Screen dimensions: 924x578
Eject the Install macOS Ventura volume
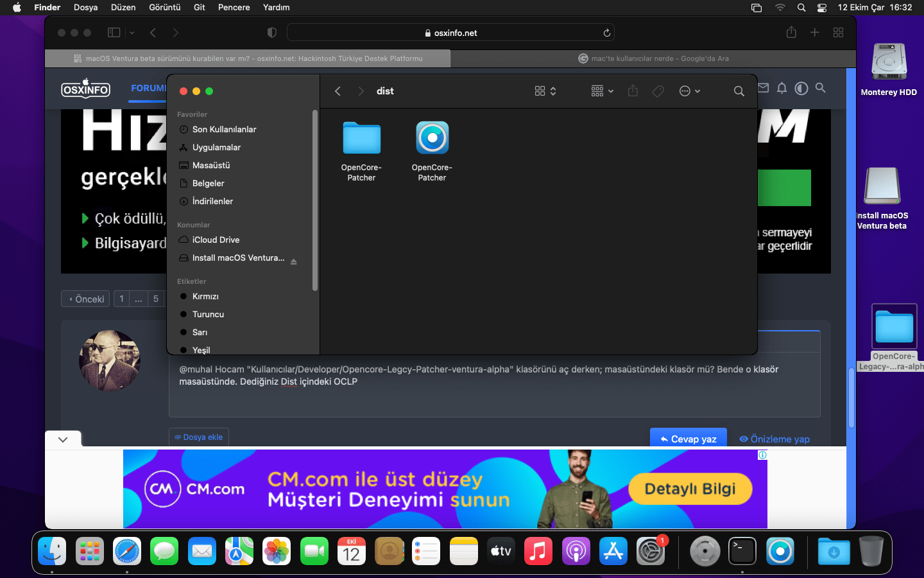point(294,261)
